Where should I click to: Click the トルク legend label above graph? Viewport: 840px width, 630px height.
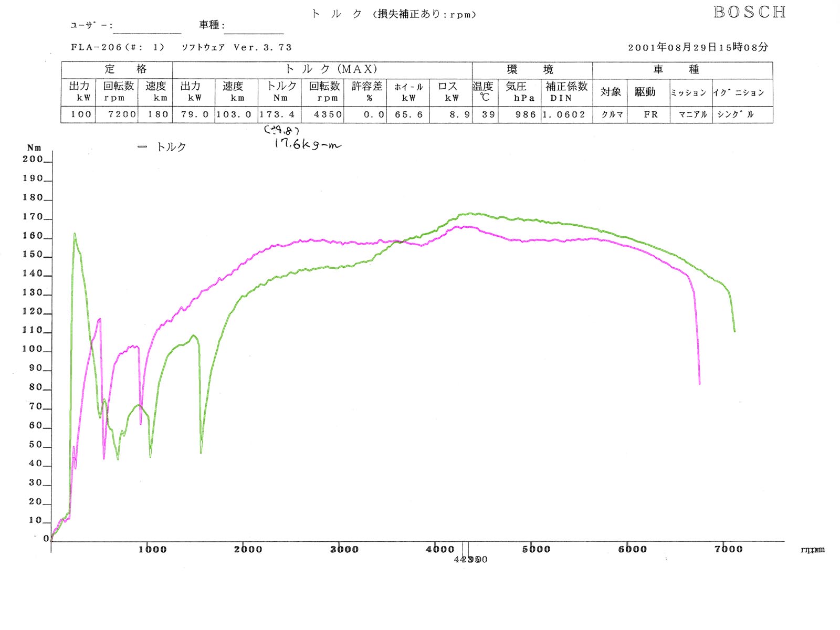point(171,148)
